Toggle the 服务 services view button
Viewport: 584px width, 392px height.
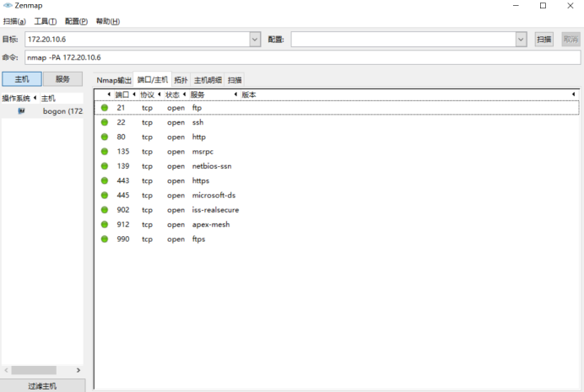coord(62,79)
